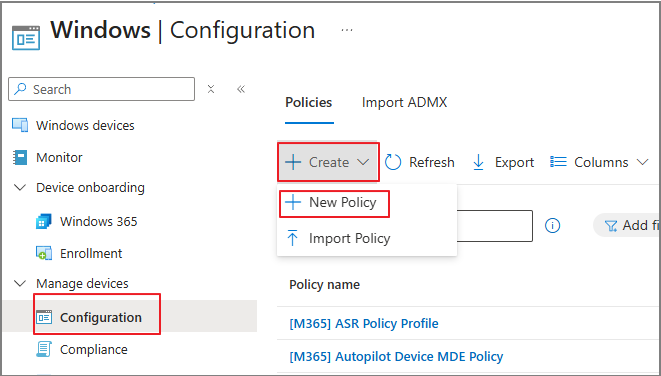661x376 pixels.
Task: Open the [M365] ASR Policy Profile link
Action: [x=364, y=323]
